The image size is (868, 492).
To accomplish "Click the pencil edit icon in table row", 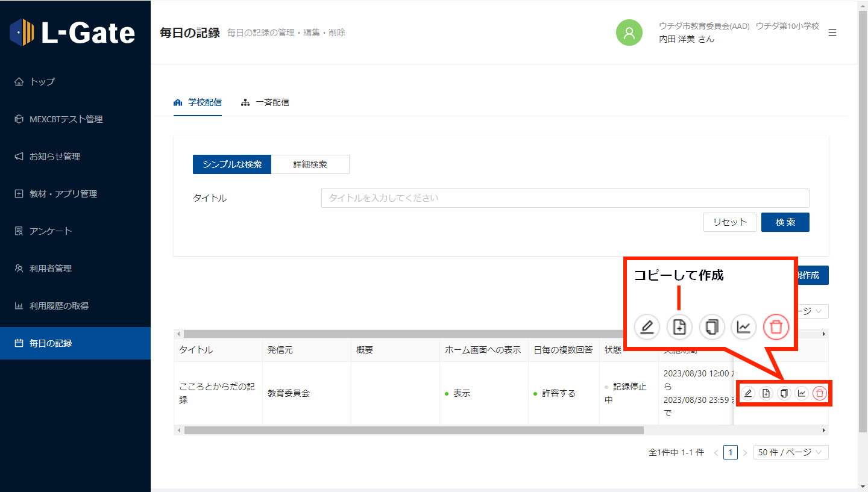I will [x=748, y=394].
